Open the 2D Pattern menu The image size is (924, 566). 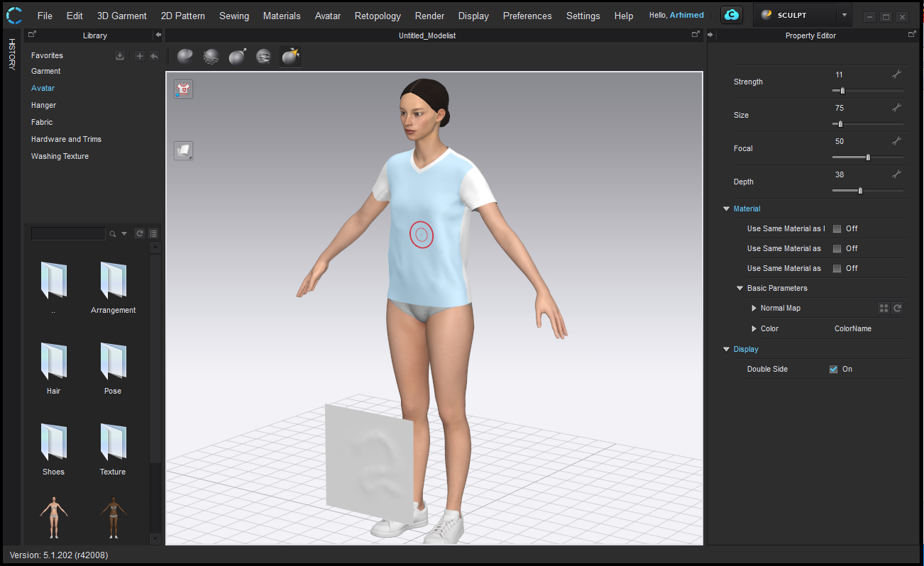pos(182,16)
